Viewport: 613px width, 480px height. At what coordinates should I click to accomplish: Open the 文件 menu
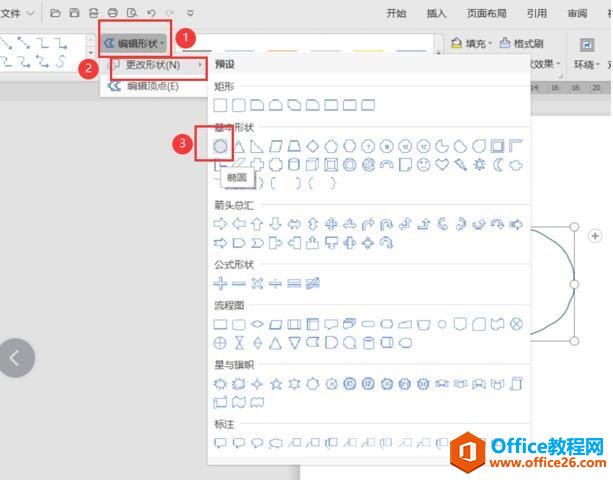point(16,13)
